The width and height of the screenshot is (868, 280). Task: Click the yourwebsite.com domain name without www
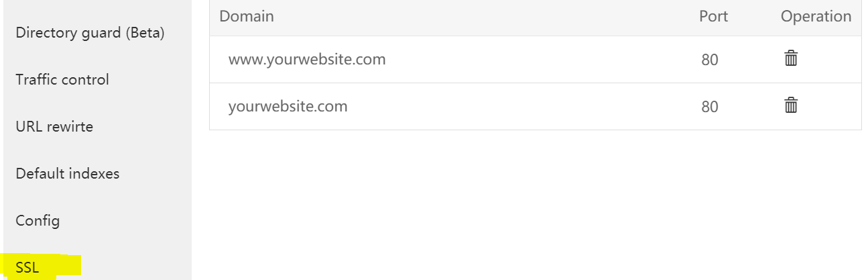(288, 106)
